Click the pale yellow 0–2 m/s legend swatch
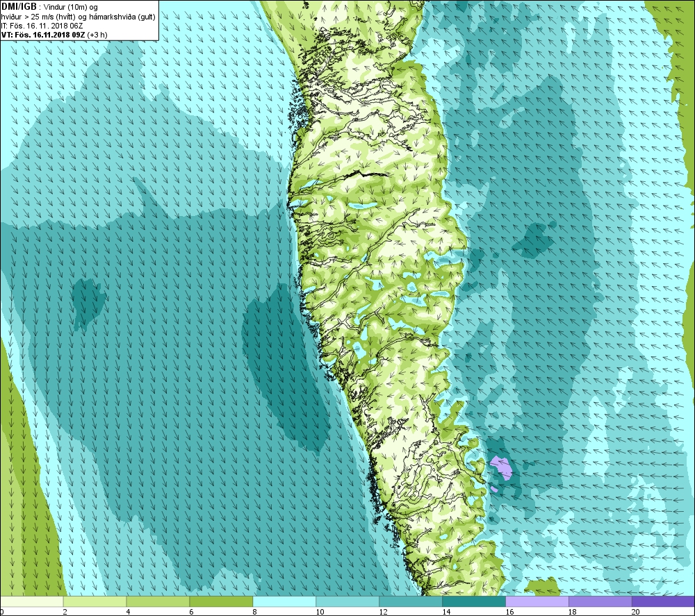 31,601
